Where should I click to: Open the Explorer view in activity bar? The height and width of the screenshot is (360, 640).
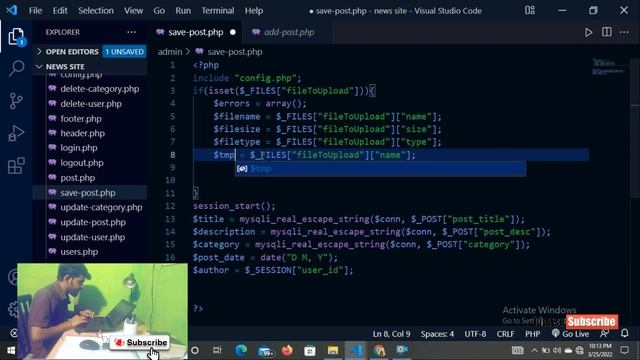pyautogui.click(x=16, y=37)
